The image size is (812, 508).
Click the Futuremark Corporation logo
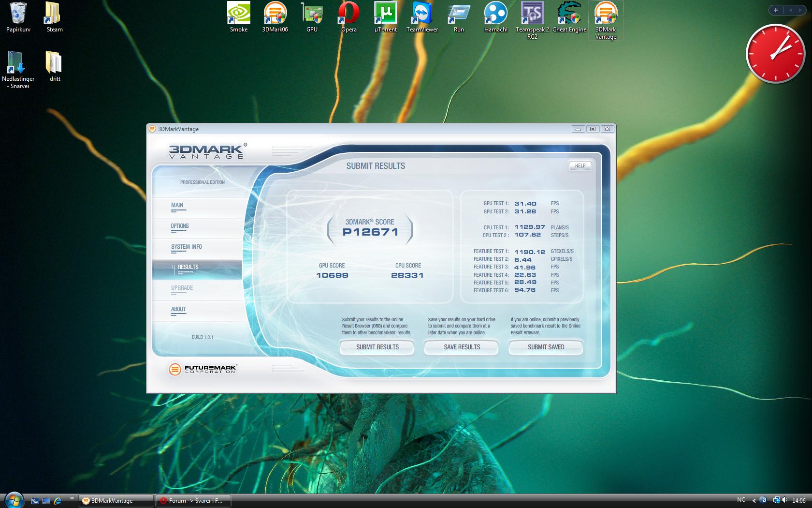point(203,369)
